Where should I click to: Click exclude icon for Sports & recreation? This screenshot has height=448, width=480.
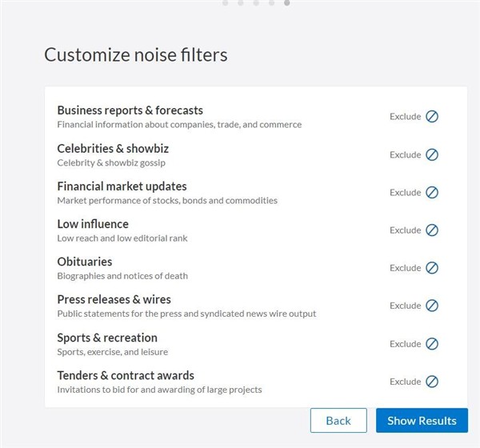(x=432, y=343)
